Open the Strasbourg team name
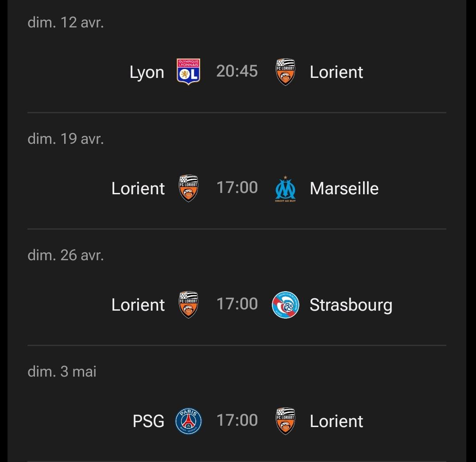Viewport: 476px width, 462px height. 351,305
